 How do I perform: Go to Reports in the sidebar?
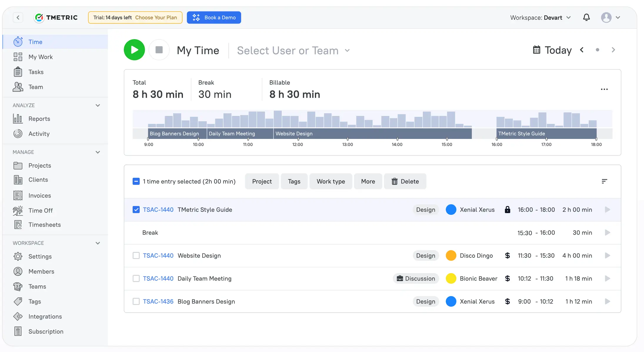click(39, 119)
